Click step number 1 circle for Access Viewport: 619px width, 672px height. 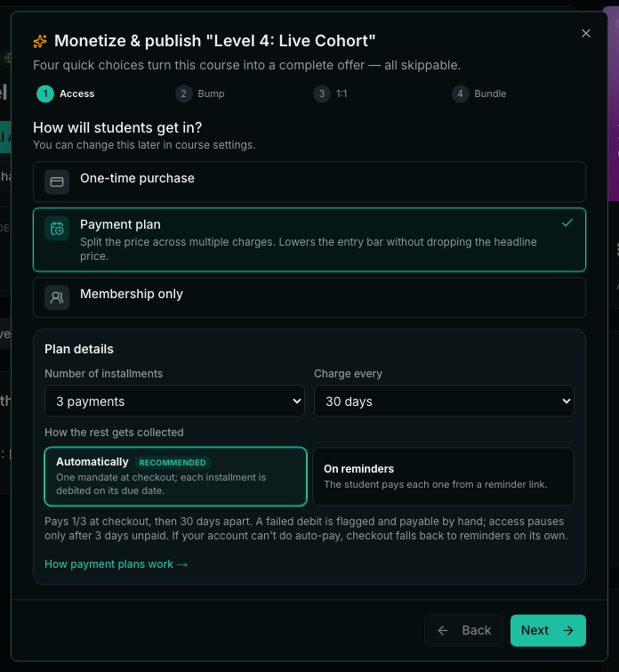(45, 93)
